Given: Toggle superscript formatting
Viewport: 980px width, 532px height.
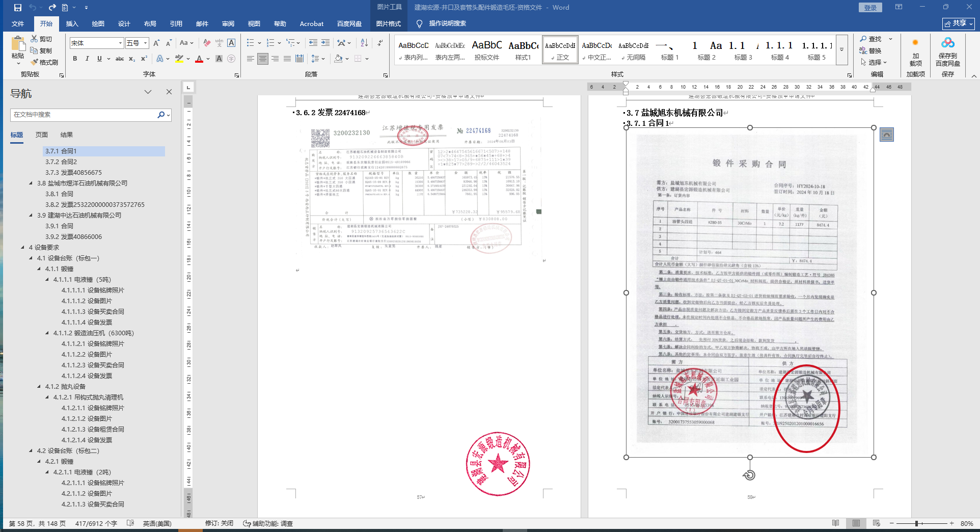Looking at the screenshot, I should coord(144,59).
